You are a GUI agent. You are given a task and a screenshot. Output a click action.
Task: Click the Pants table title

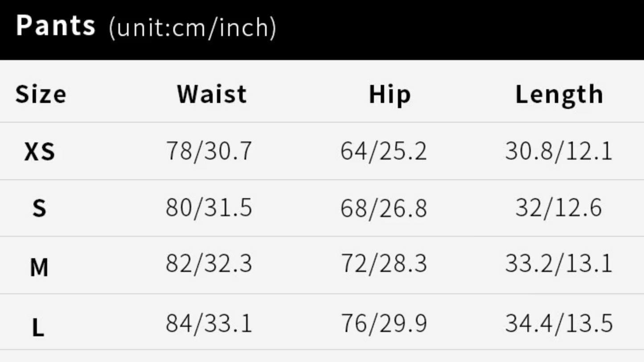tap(55, 25)
